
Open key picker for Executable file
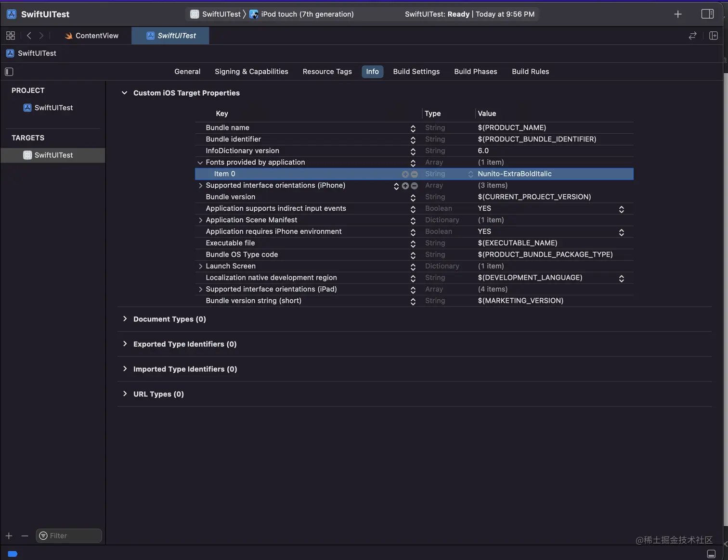coord(413,244)
